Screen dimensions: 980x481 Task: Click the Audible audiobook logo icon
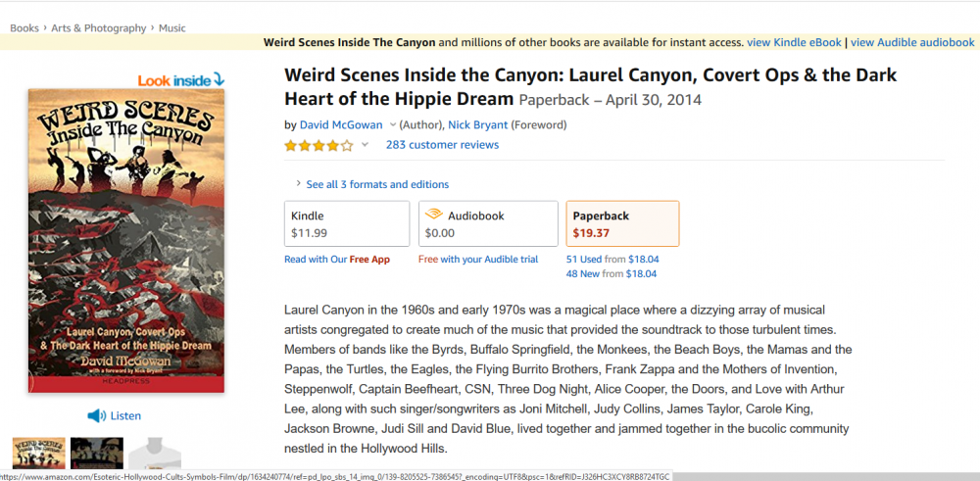pos(433,216)
